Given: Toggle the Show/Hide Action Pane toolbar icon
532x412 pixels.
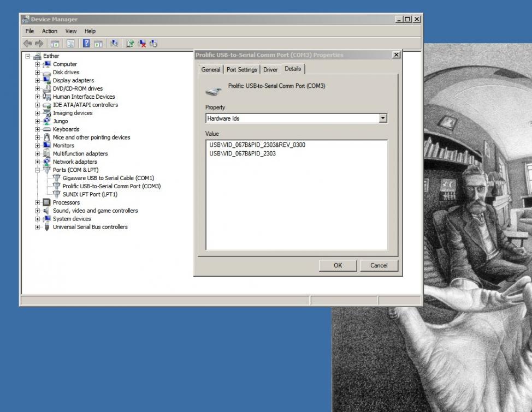Looking at the screenshot, I should (98, 44).
